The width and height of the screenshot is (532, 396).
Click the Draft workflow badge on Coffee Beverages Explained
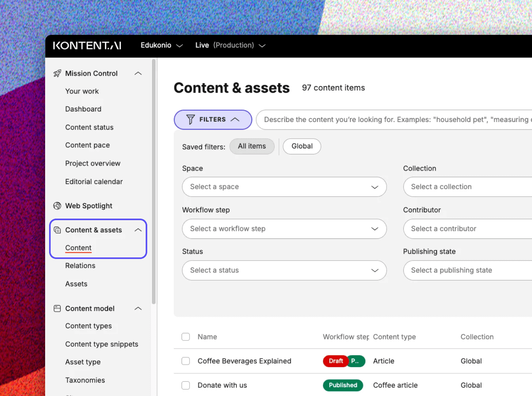tap(335, 361)
